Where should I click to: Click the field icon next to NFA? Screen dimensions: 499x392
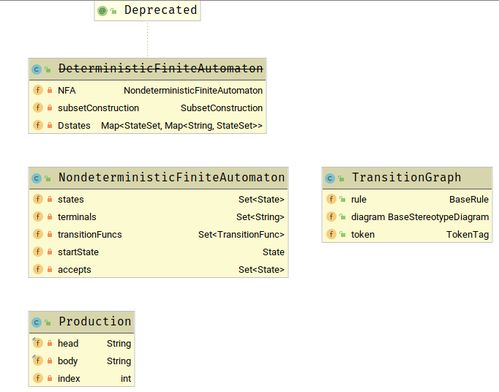tap(38, 90)
